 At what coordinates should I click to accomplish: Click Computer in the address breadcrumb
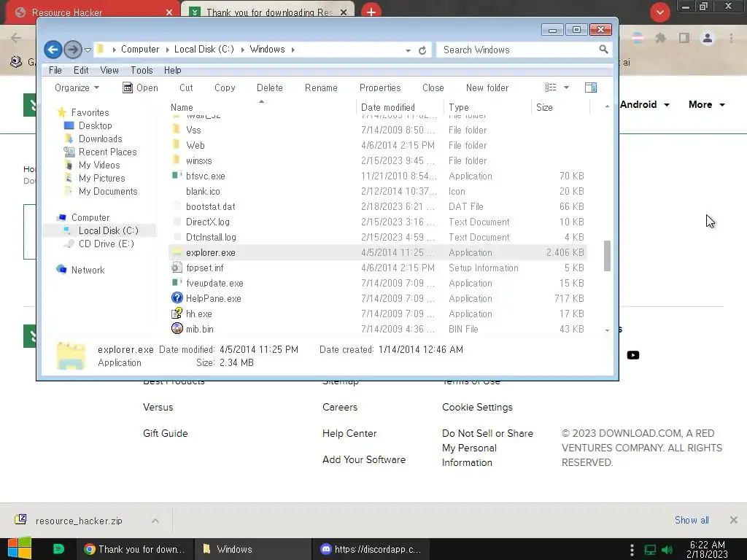pyautogui.click(x=139, y=49)
